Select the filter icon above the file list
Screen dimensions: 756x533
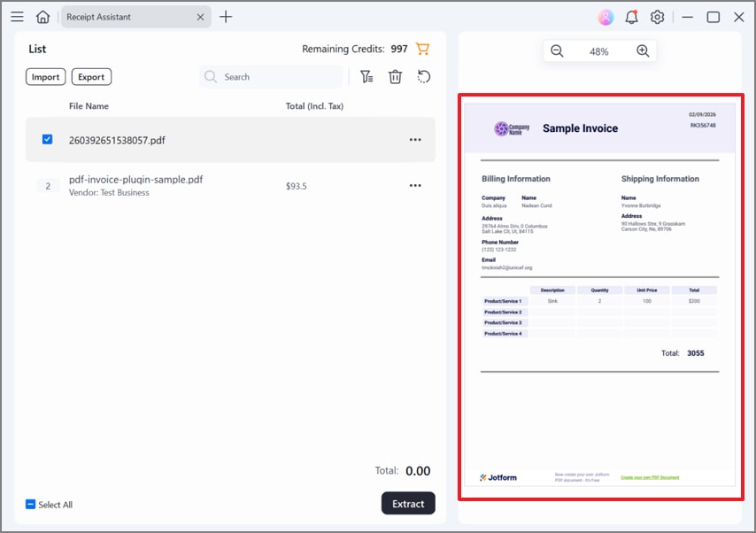tap(366, 77)
